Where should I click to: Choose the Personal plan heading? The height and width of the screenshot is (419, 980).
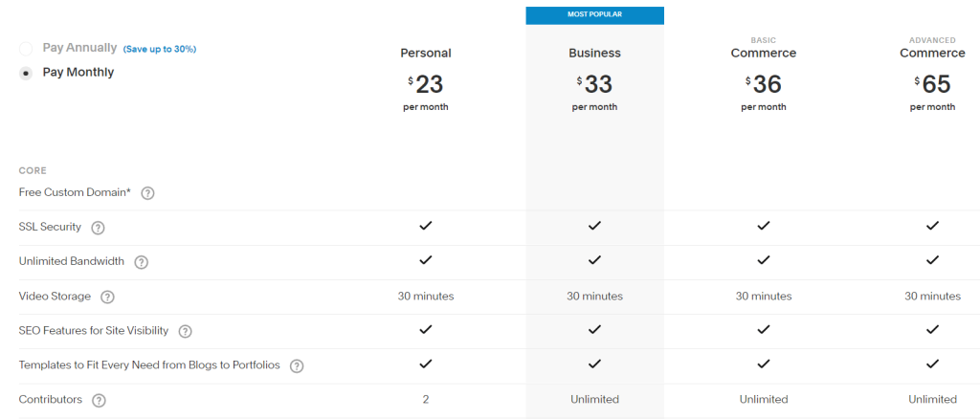coord(426,53)
